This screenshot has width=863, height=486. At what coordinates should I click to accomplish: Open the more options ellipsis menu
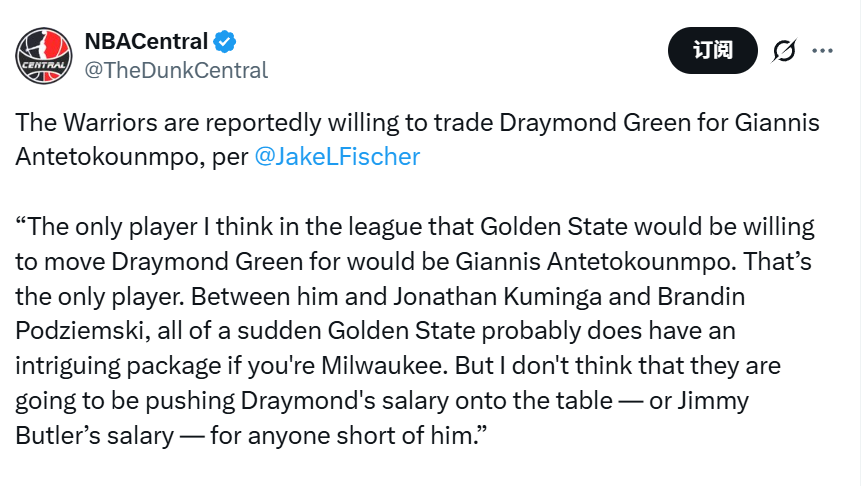click(x=822, y=50)
